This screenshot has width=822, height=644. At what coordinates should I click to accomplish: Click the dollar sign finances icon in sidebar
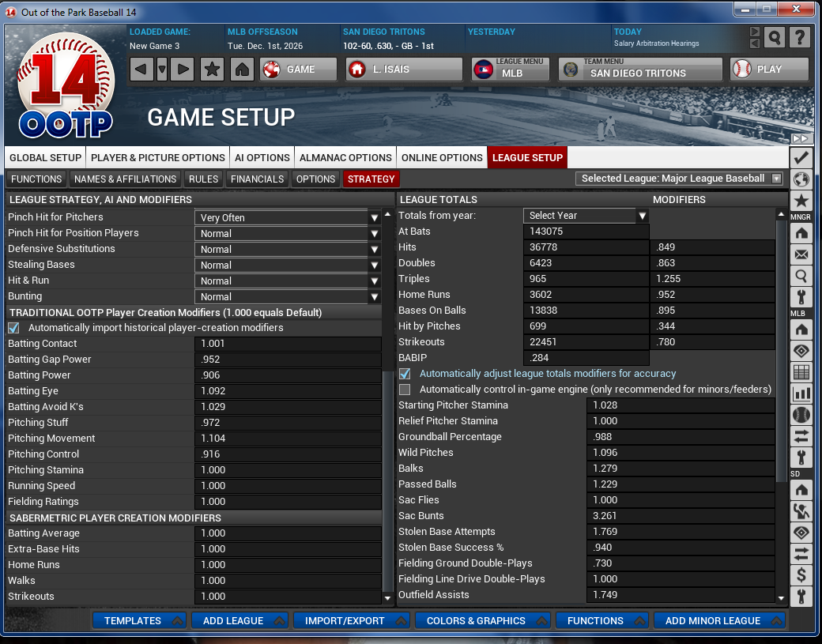click(801, 574)
